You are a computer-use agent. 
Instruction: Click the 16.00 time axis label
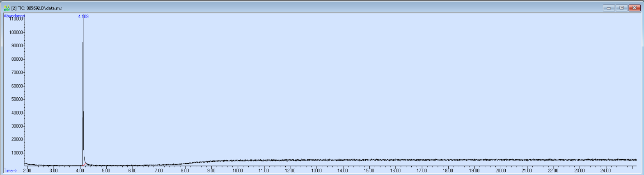pyautogui.click(x=395, y=170)
